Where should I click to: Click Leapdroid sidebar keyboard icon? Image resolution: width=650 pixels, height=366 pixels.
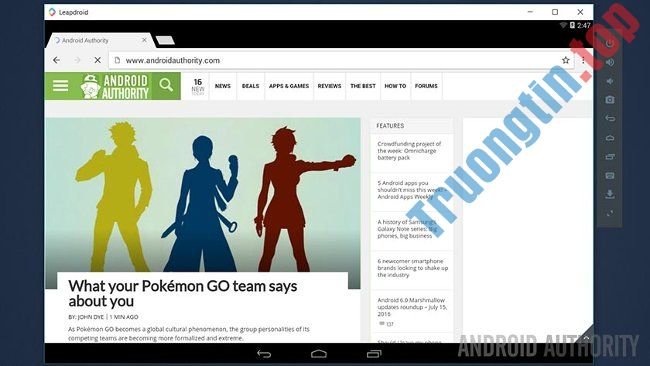point(610,175)
